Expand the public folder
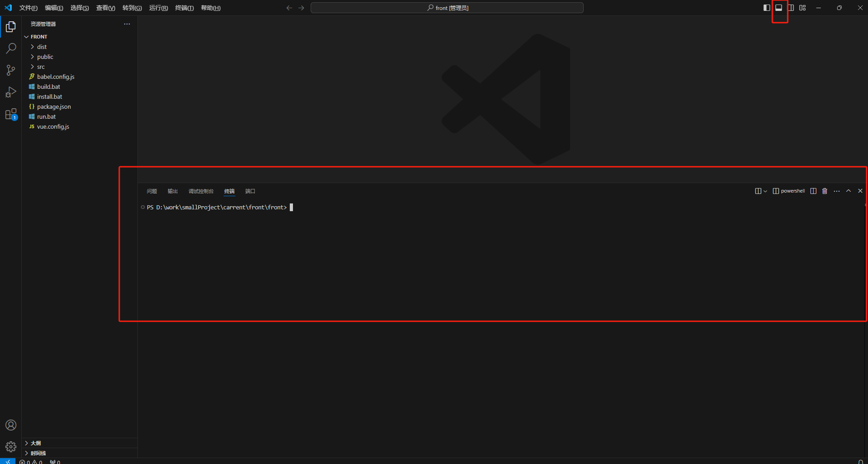Screen dimensions: 868x464 pyautogui.click(x=79, y=57)
